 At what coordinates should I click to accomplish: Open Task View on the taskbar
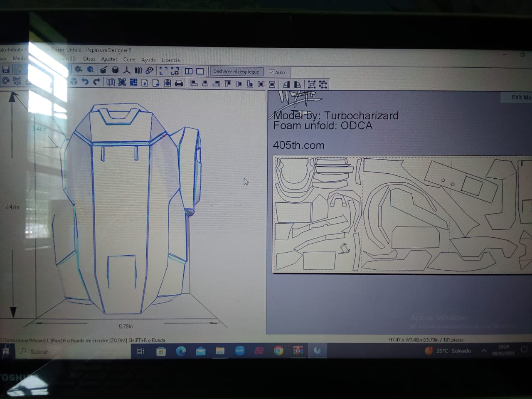[140, 351]
